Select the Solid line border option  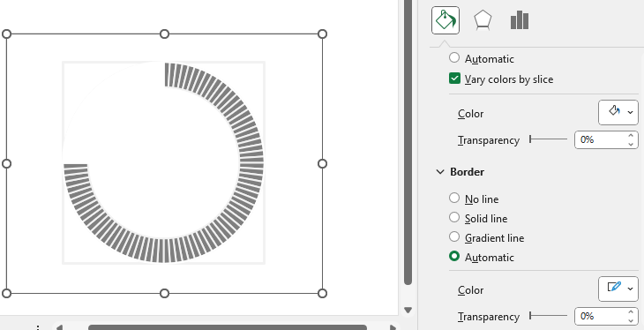pyautogui.click(x=454, y=217)
